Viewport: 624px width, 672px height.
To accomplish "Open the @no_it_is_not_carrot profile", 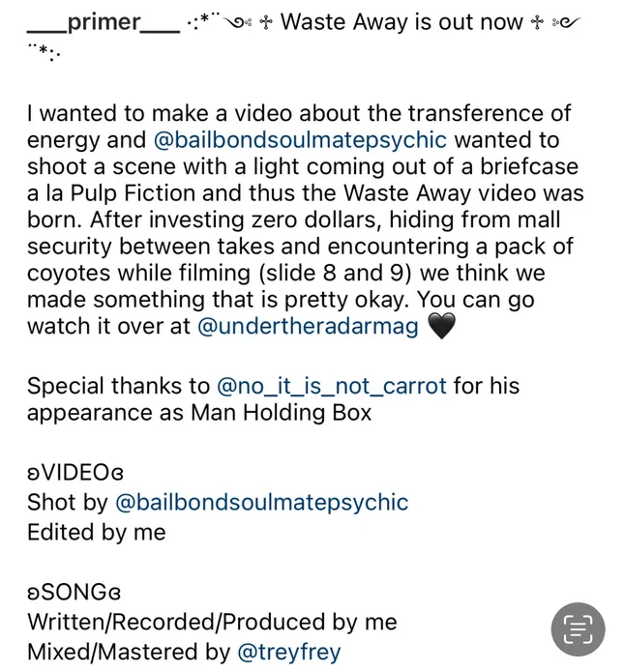I will [332, 386].
